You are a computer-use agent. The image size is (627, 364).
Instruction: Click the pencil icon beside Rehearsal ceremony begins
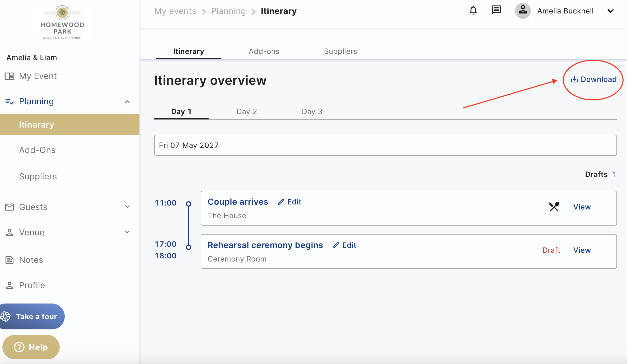point(336,245)
